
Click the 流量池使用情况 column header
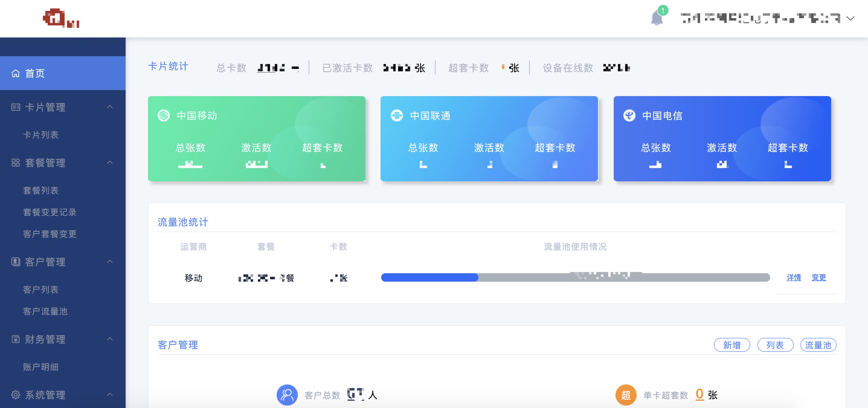coord(575,247)
